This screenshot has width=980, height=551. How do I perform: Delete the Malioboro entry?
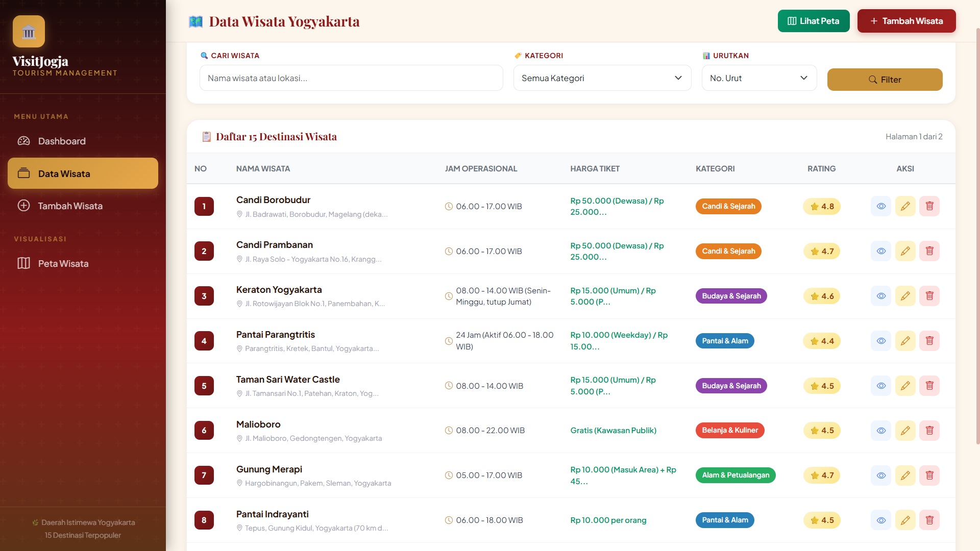click(x=929, y=431)
